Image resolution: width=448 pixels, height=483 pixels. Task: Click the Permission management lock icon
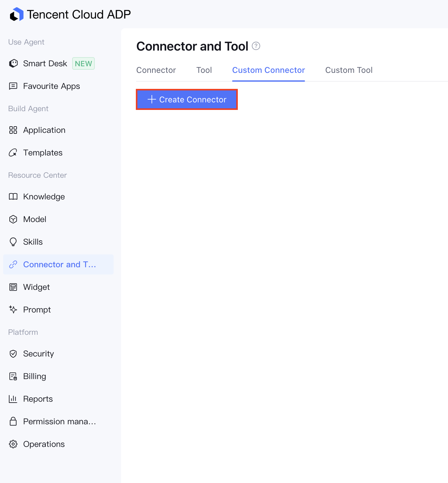[13, 421]
